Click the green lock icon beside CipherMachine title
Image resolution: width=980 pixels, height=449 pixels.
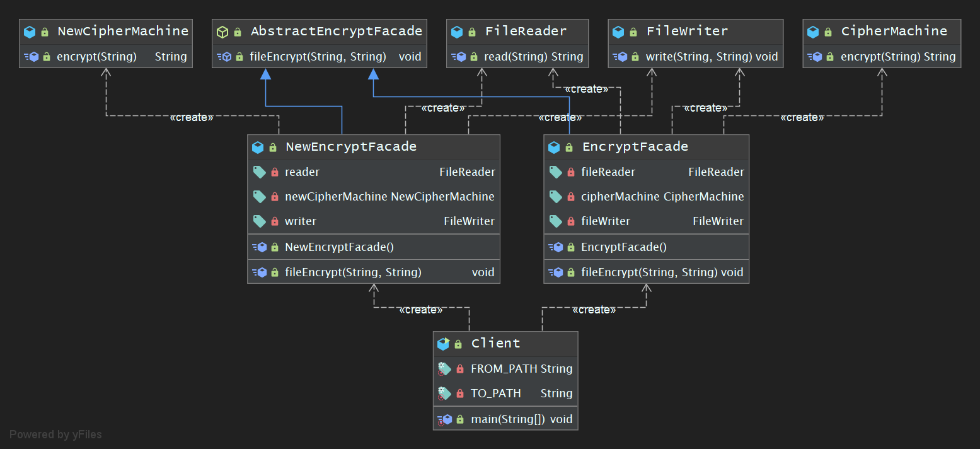pos(830,32)
